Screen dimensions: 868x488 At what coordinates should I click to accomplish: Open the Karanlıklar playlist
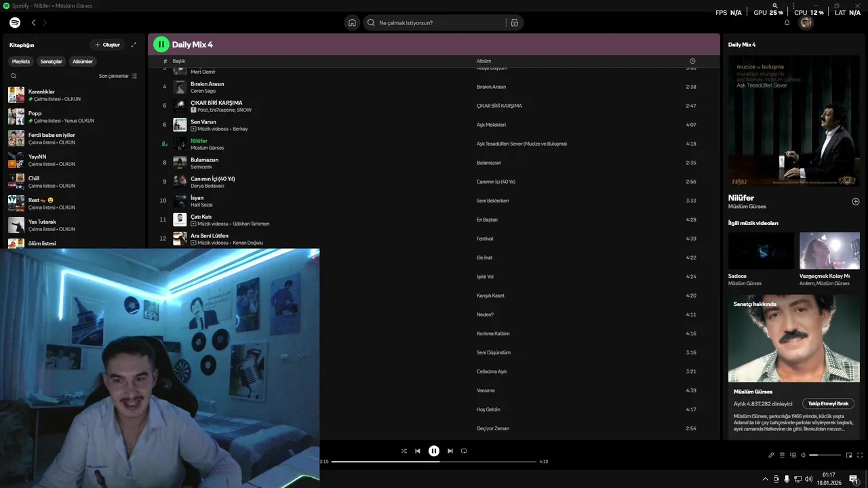tap(75, 95)
